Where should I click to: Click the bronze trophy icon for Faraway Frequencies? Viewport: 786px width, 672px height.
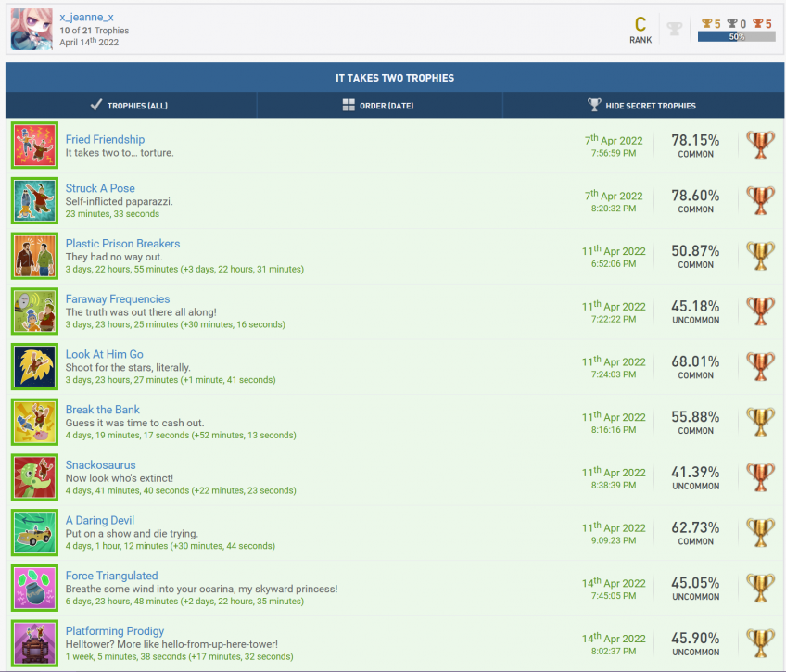(x=760, y=311)
